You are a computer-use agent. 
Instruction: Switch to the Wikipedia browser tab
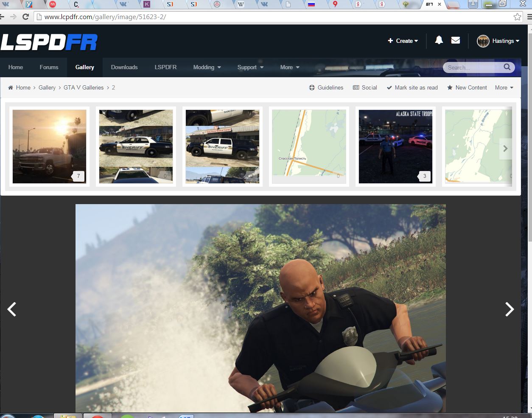coord(241,4)
